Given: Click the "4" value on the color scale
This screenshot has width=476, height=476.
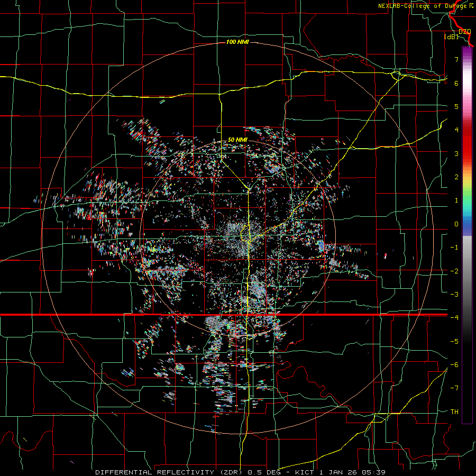Looking at the screenshot, I should [456, 130].
